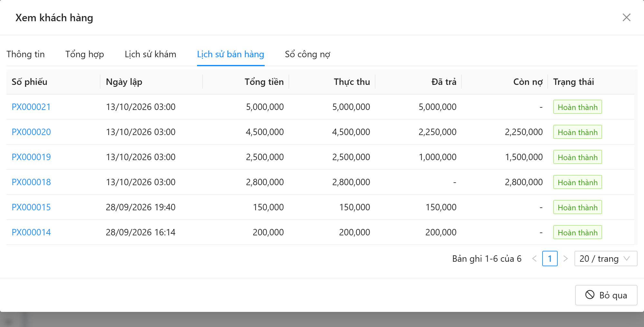This screenshot has height=327, width=644.
Task: Click Hoàn thành status tag for PX000015
Action: click(578, 207)
